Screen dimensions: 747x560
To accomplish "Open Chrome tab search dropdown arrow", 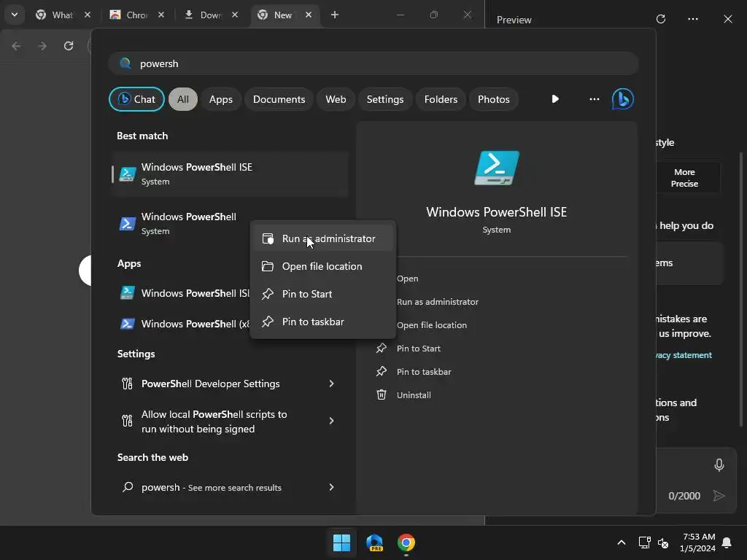I will pos(15,15).
